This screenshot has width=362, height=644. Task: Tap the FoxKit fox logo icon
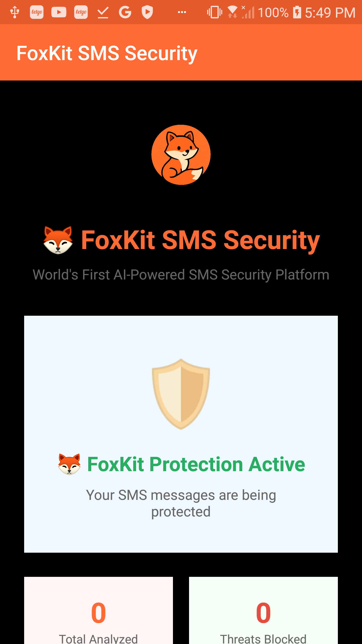(180, 154)
